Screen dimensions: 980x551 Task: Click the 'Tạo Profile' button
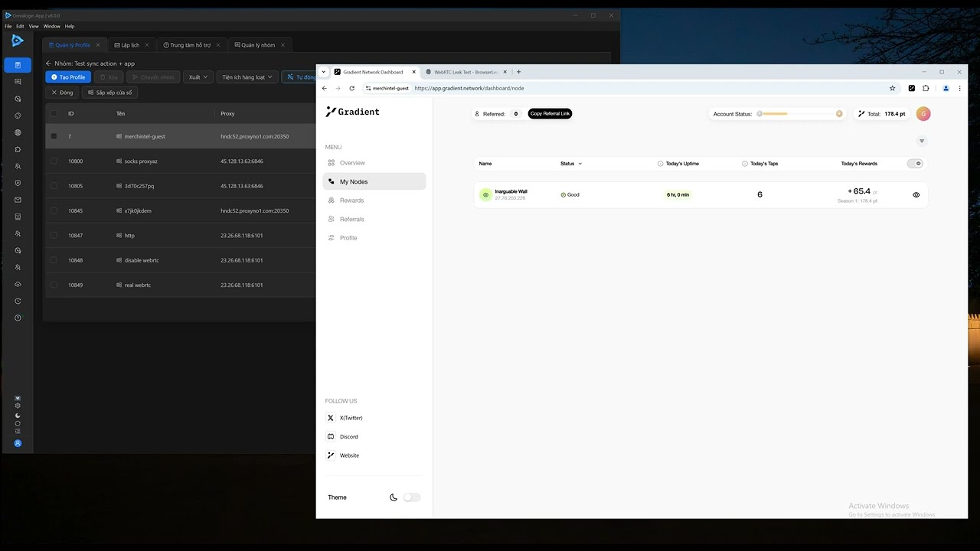coord(68,77)
